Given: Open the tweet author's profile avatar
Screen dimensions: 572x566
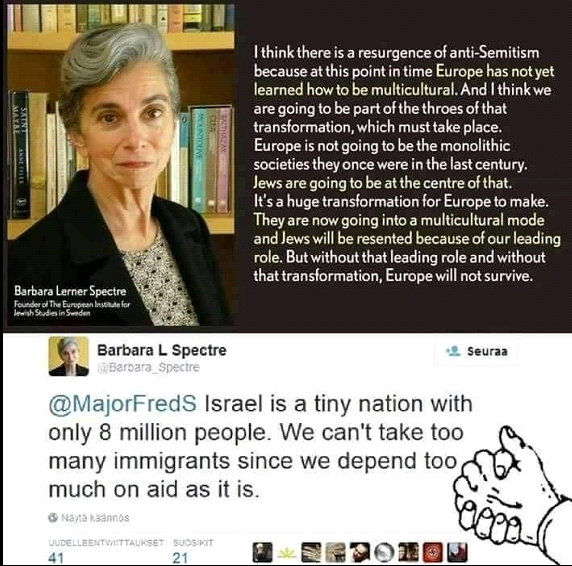Looking at the screenshot, I should coord(69,356).
